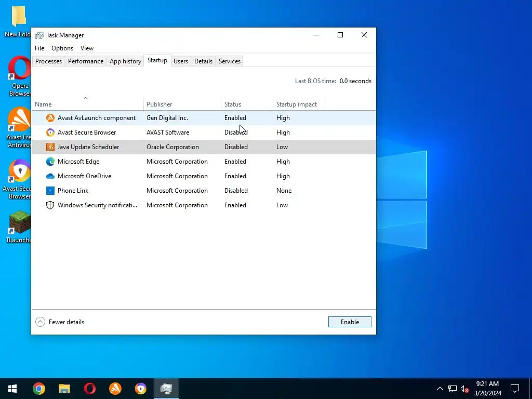This screenshot has height=399, width=532.
Task: Click the Java row 'Low' impact cell
Action: coord(282,147)
